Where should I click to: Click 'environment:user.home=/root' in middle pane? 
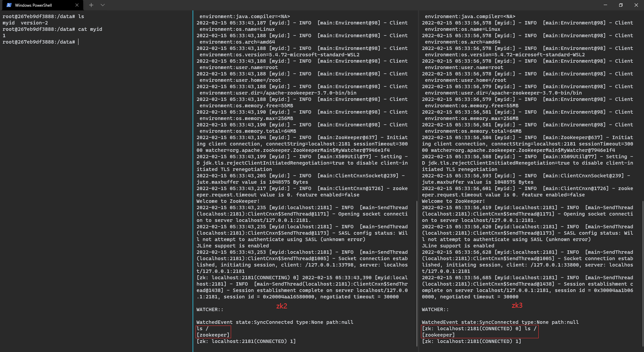240,80
